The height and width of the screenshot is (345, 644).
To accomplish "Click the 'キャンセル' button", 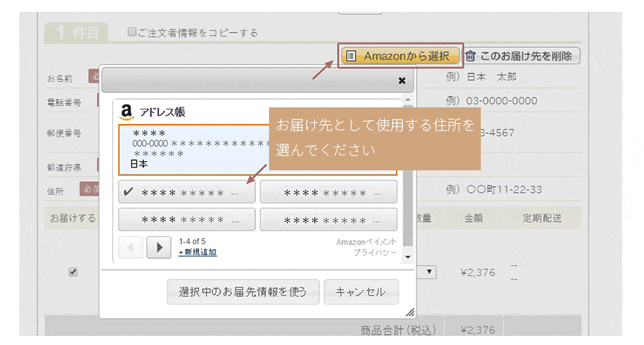I will pyautogui.click(x=361, y=291).
